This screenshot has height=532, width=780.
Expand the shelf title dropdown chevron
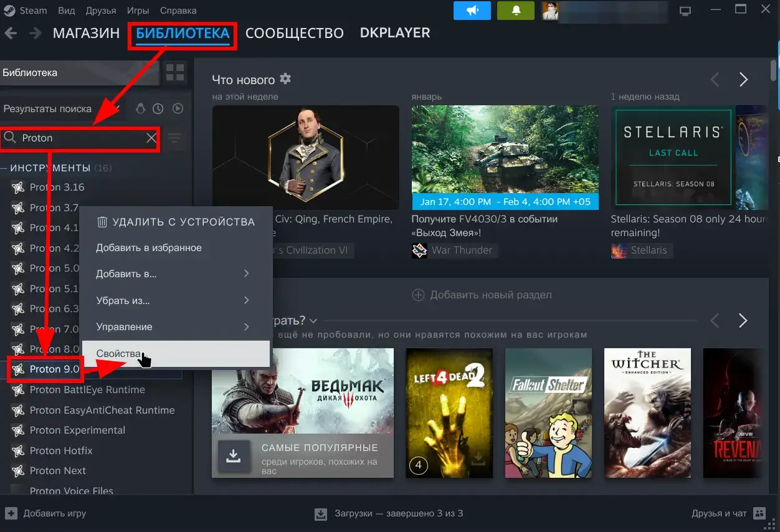(x=313, y=321)
